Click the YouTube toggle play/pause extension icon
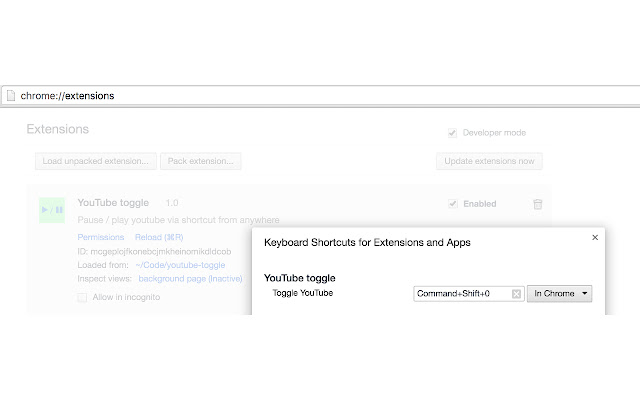 click(52, 210)
